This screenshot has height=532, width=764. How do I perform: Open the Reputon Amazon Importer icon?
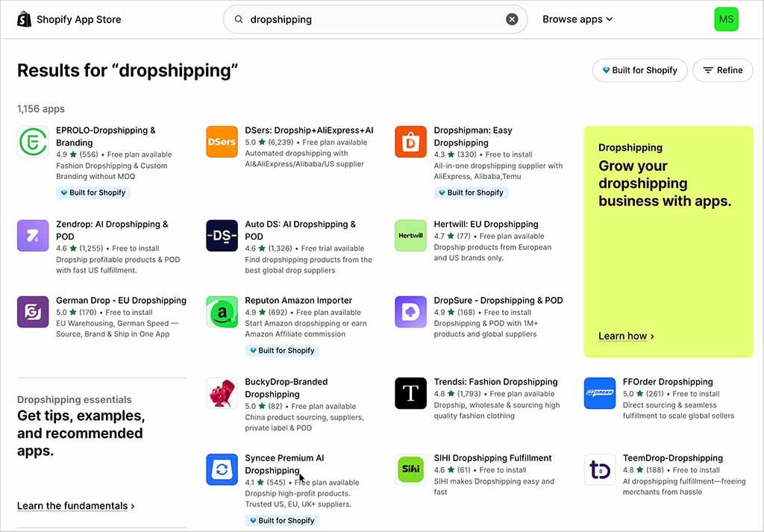pos(222,312)
